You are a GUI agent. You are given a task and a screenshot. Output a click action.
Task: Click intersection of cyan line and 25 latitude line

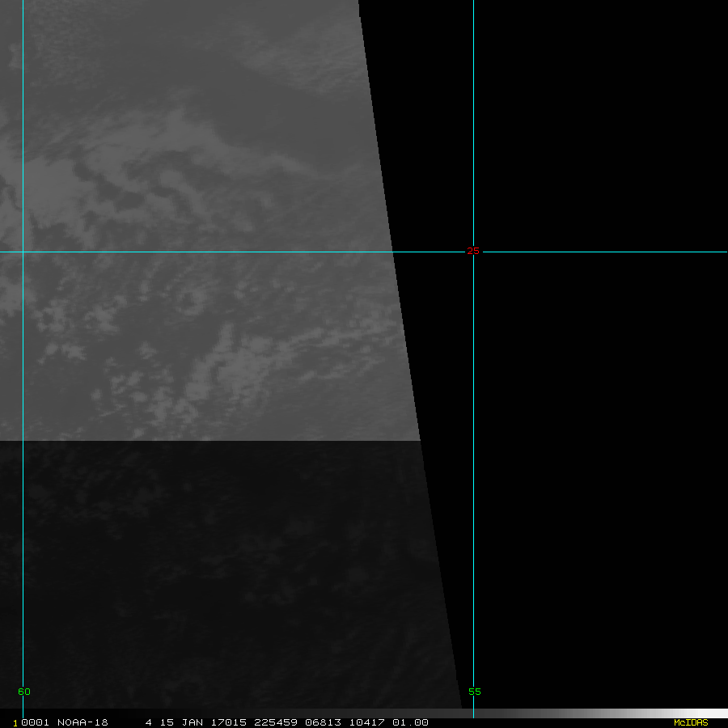coord(23,252)
